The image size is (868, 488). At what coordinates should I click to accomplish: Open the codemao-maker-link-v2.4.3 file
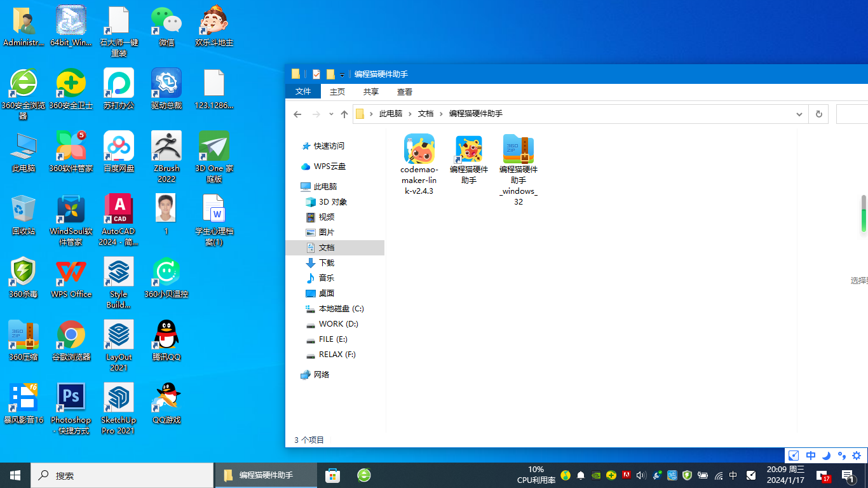419,164
